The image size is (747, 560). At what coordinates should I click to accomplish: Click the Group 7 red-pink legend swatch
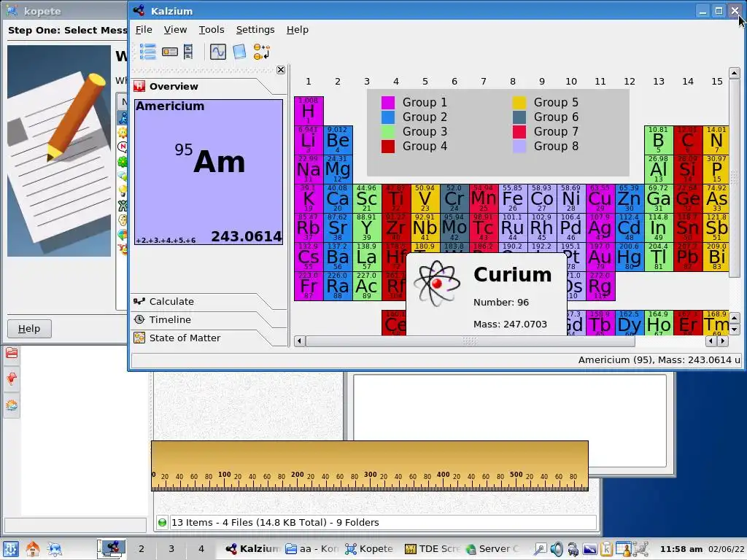pos(519,131)
